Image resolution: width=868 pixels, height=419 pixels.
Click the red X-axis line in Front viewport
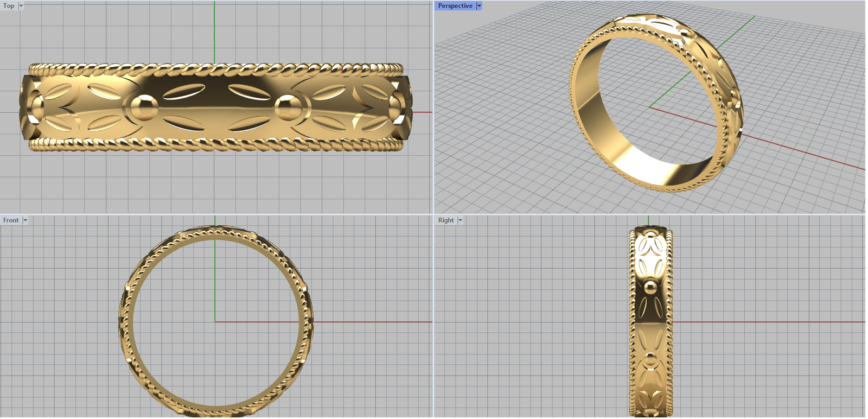coord(369,322)
